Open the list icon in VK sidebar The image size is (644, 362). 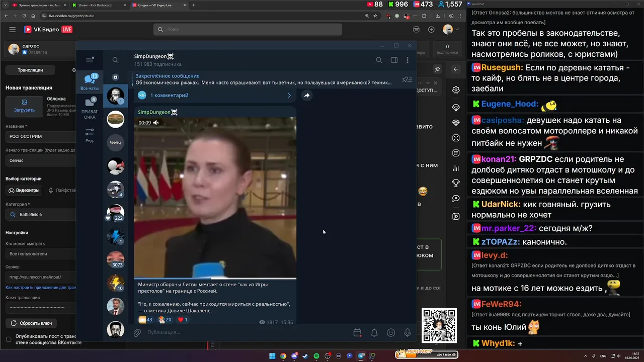[x=456, y=153]
